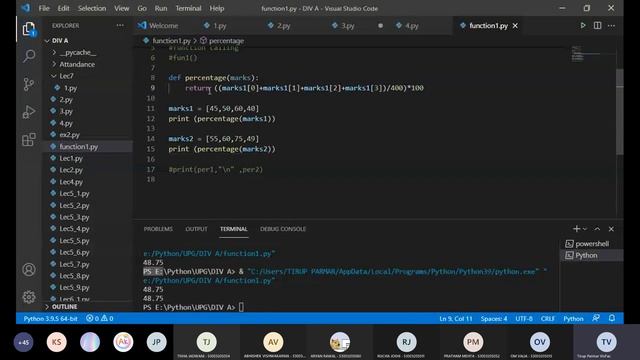Image resolution: width=640 pixels, height=360 pixels.
Task: Go to line via Ln 9, Col 11
Action: 456,318
